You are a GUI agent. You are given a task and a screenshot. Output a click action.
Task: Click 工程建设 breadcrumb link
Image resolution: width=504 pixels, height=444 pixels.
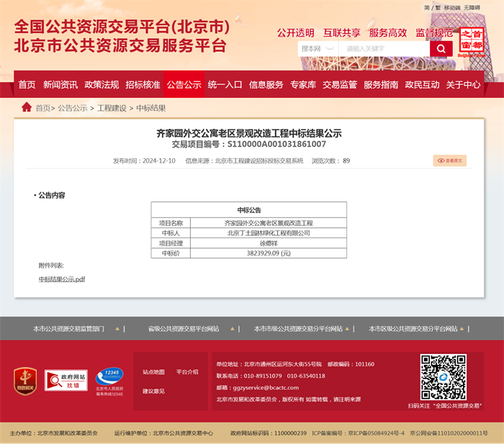tap(112, 108)
